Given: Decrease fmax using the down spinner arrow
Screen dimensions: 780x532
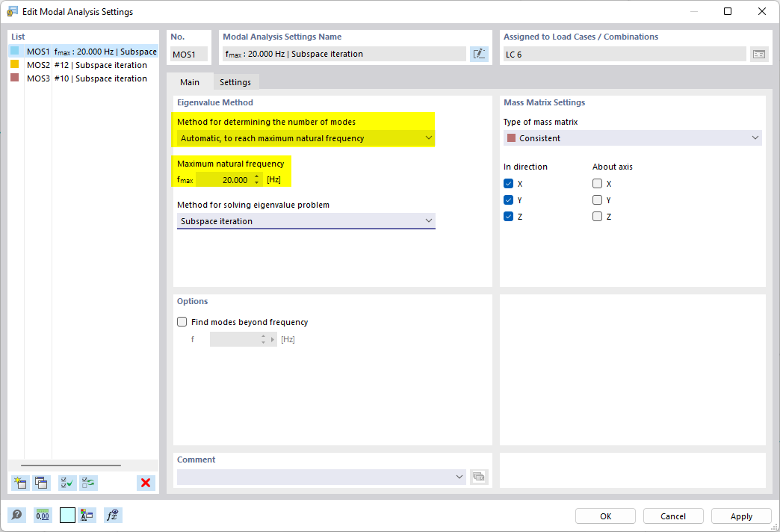Looking at the screenshot, I should click(x=257, y=183).
